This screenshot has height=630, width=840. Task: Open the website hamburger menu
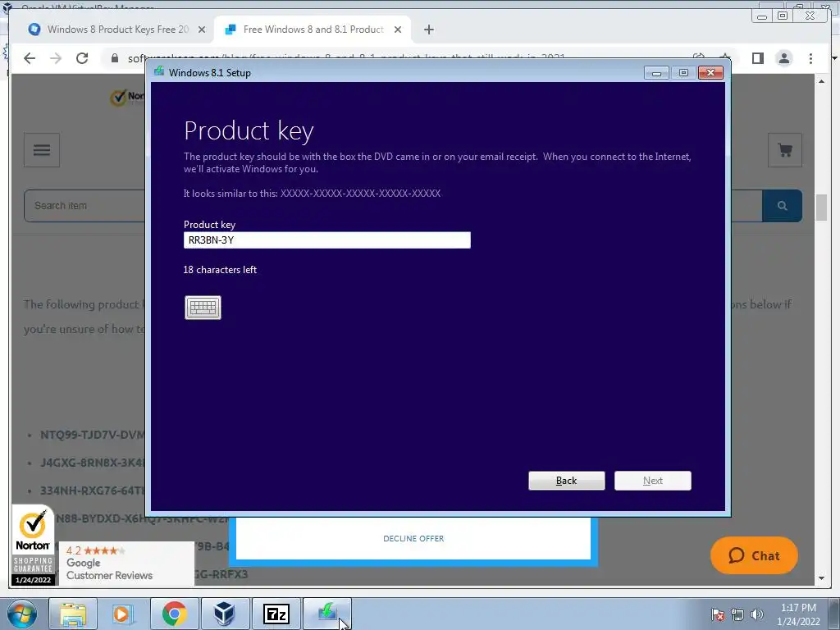(x=42, y=150)
